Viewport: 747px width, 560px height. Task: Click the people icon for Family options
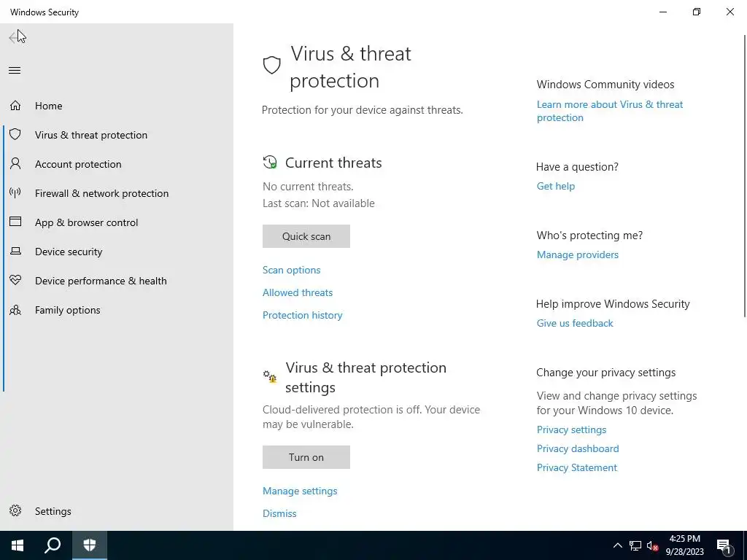click(x=15, y=310)
